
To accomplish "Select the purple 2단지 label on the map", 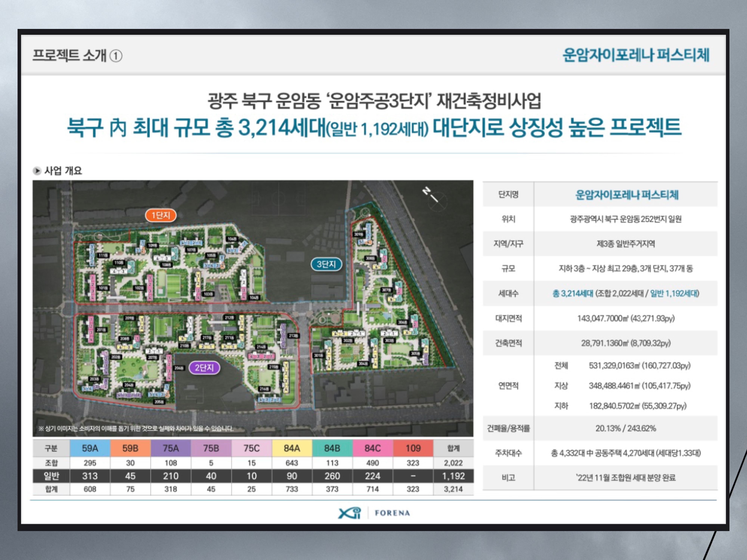I will (x=204, y=368).
